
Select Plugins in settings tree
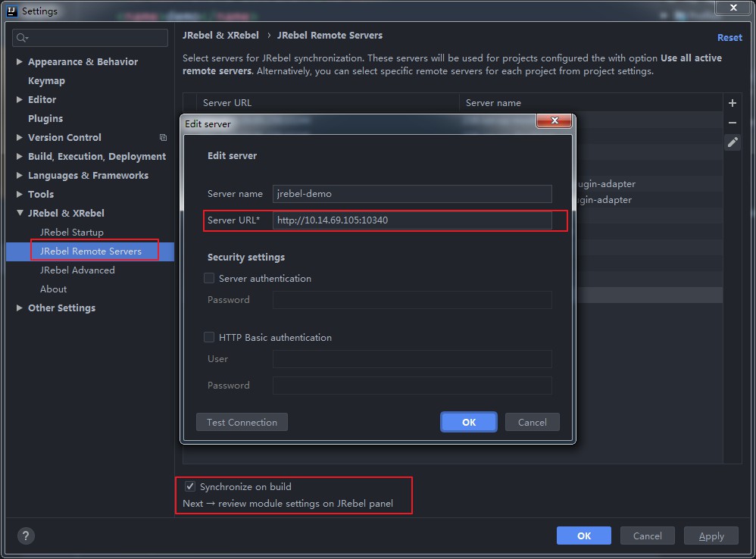(45, 119)
